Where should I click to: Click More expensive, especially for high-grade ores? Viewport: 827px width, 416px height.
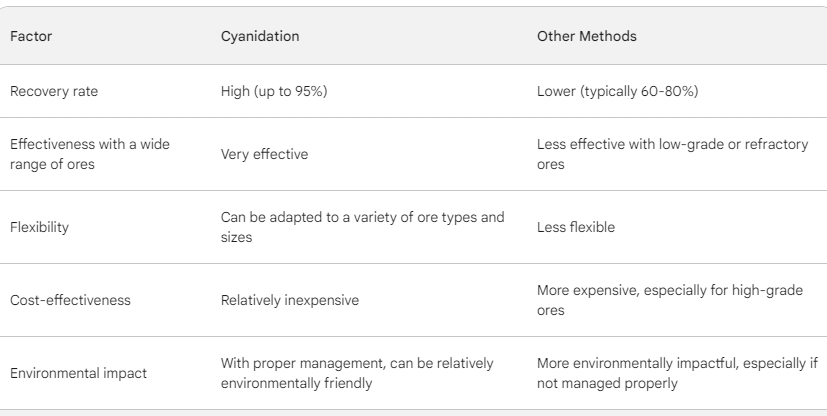coord(670,300)
